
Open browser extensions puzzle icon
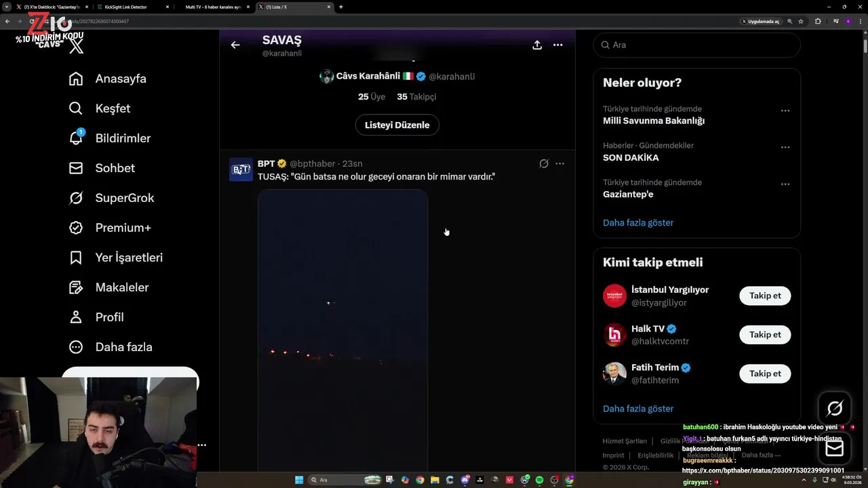coord(818,21)
